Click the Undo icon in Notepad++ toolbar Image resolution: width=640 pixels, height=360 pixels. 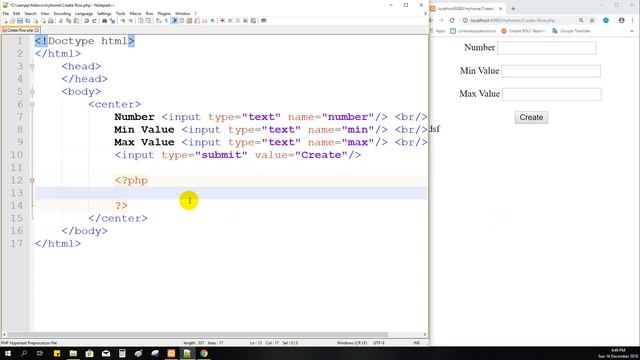coord(87,21)
